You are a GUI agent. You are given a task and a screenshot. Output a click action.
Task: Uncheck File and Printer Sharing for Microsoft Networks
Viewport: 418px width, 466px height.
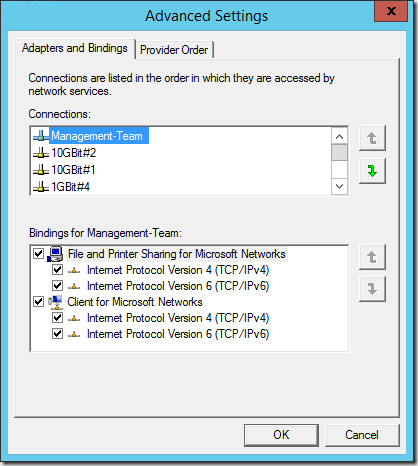pyautogui.click(x=39, y=254)
